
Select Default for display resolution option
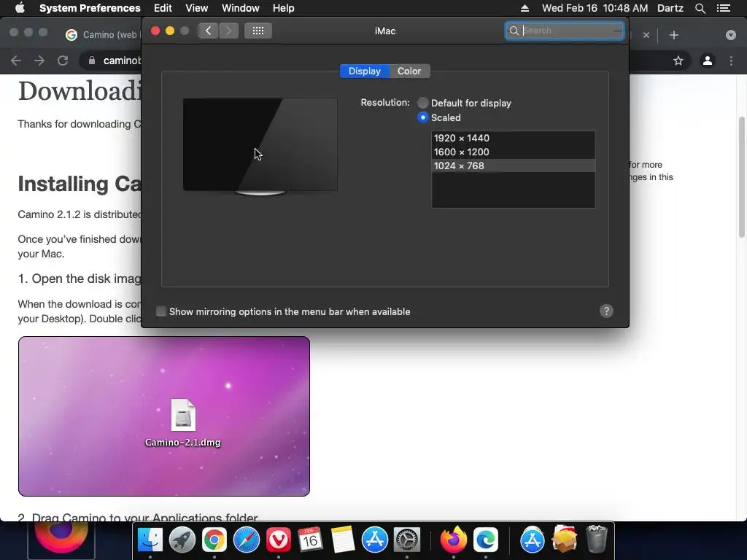422,103
